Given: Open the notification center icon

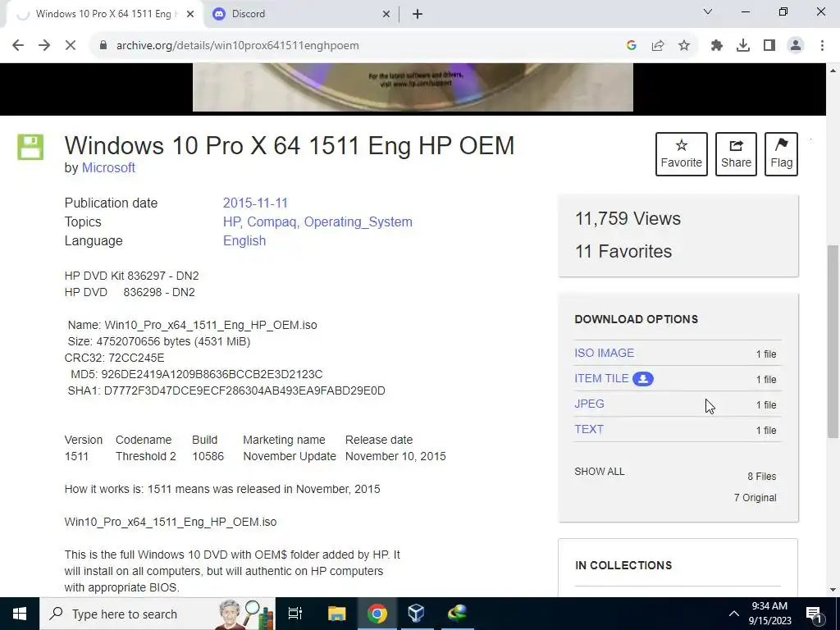Looking at the screenshot, I should (x=814, y=614).
